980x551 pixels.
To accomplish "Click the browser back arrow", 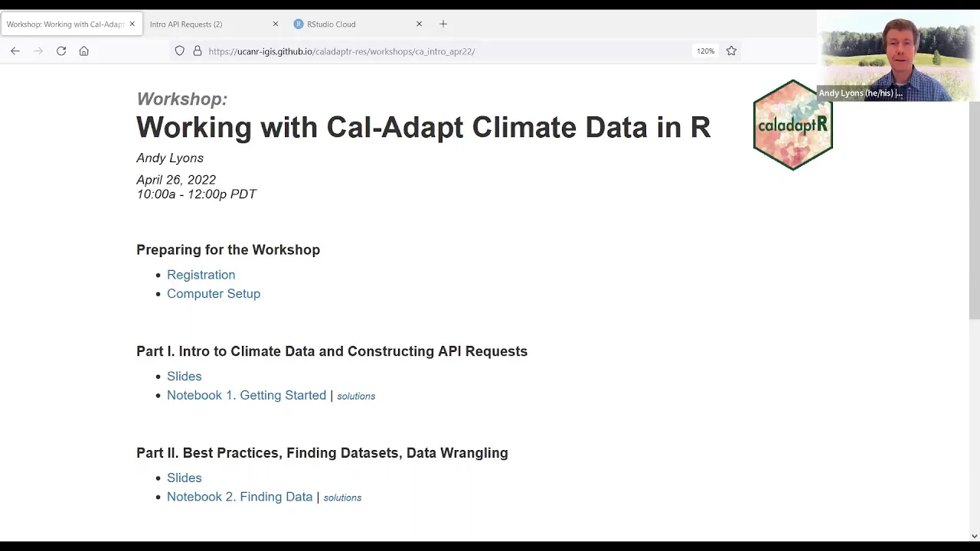I will (x=15, y=51).
